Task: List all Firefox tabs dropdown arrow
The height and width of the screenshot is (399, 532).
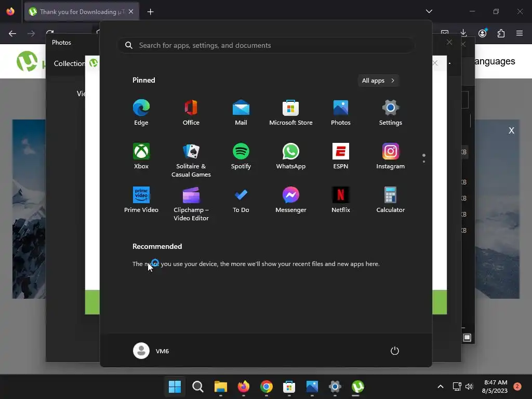Action: [x=429, y=11]
